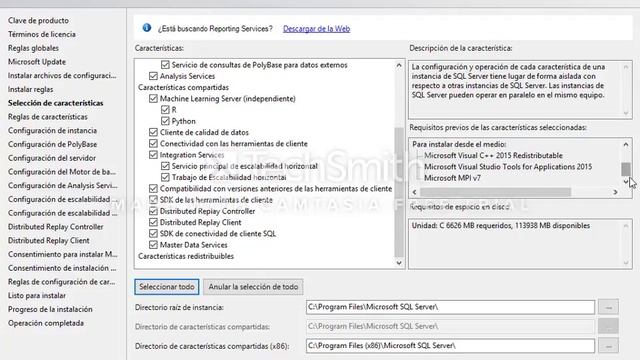Open the Reglas de características step
Image resolution: width=640 pixels, height=360 pixels.
(48, 117)
